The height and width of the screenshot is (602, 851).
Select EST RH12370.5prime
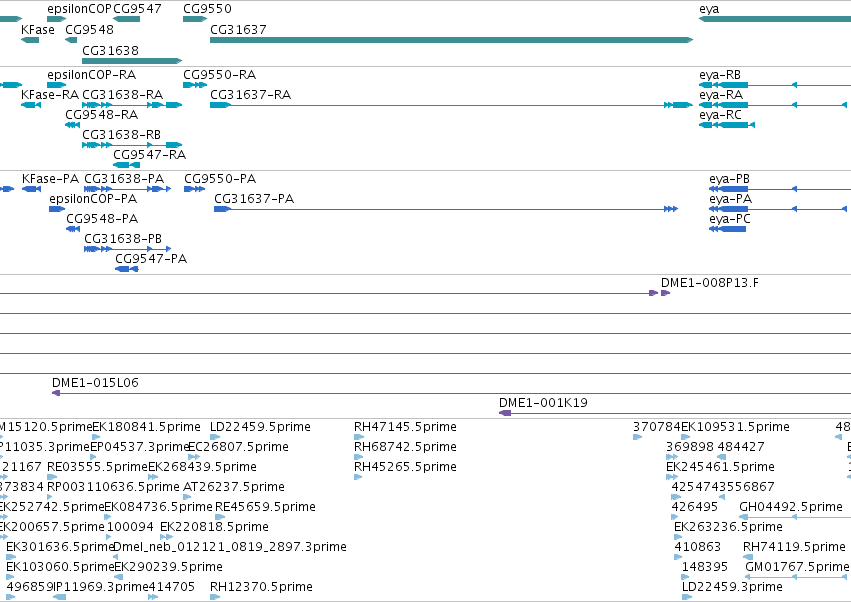click(262, 587)
